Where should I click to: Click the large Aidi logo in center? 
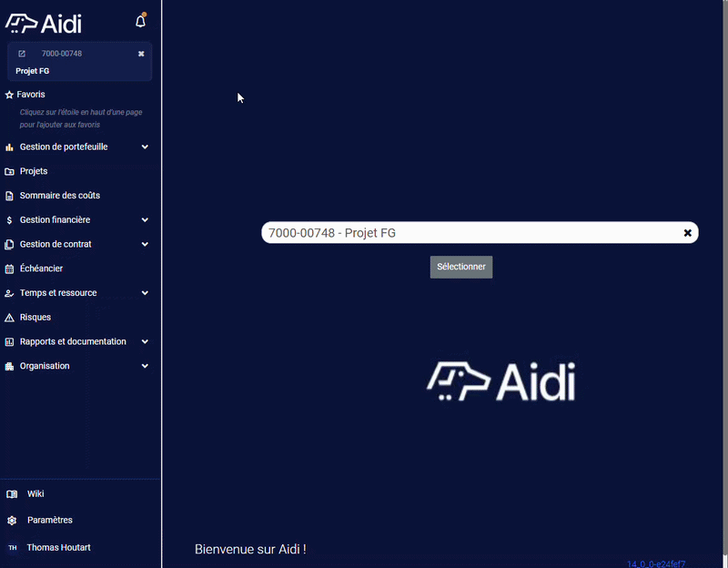(501, 381)
